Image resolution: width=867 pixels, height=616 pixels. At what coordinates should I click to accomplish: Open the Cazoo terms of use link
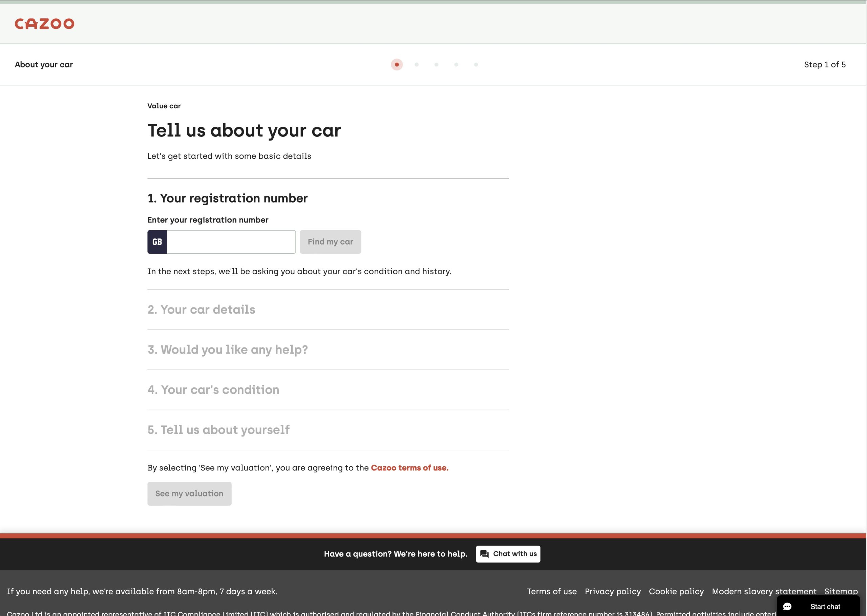coord(409,468)
